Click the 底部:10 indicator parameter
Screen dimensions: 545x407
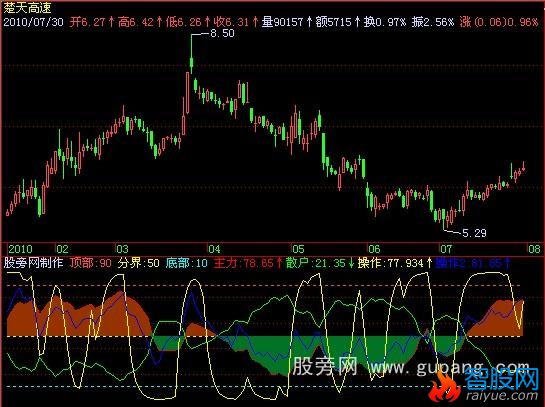tap(186, 263)
